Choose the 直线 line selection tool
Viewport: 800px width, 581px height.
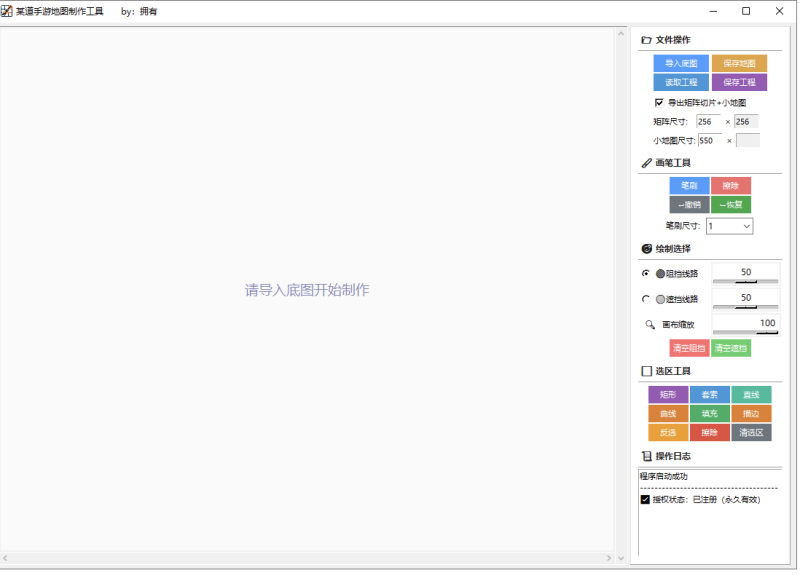(751, 394)
